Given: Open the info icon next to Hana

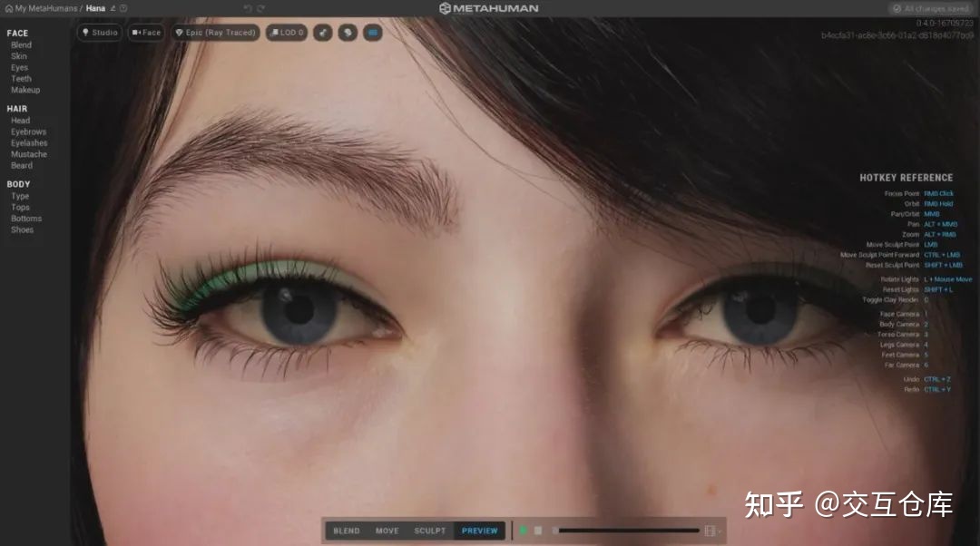Looking at the screenshot, I should (x=123, y=8).
